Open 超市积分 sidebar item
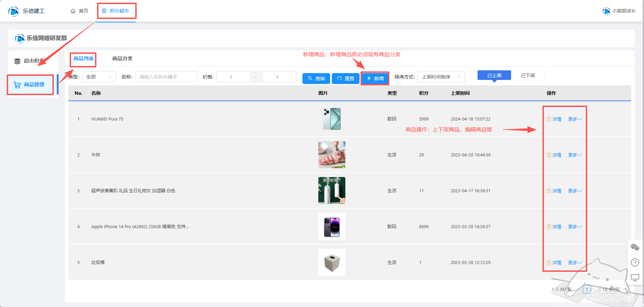 pyautogui.click(x=31, y=61)
